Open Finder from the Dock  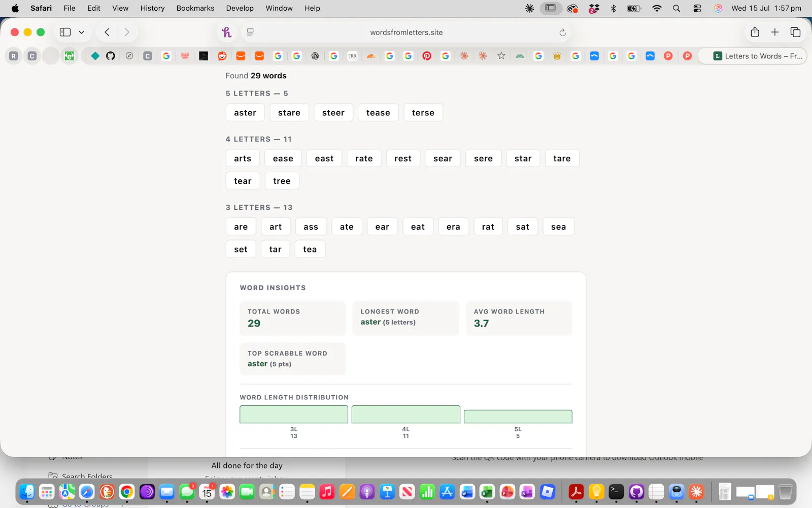tap(27, 492)
